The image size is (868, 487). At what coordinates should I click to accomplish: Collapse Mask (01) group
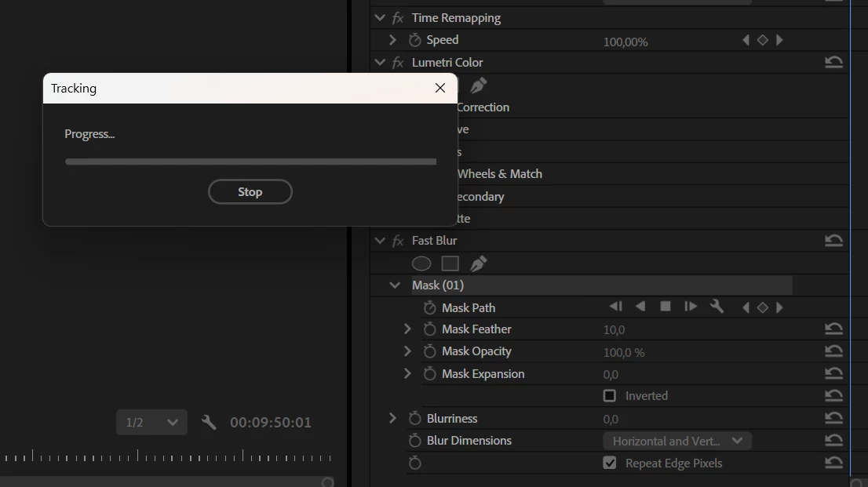click(x=395, y=285)
